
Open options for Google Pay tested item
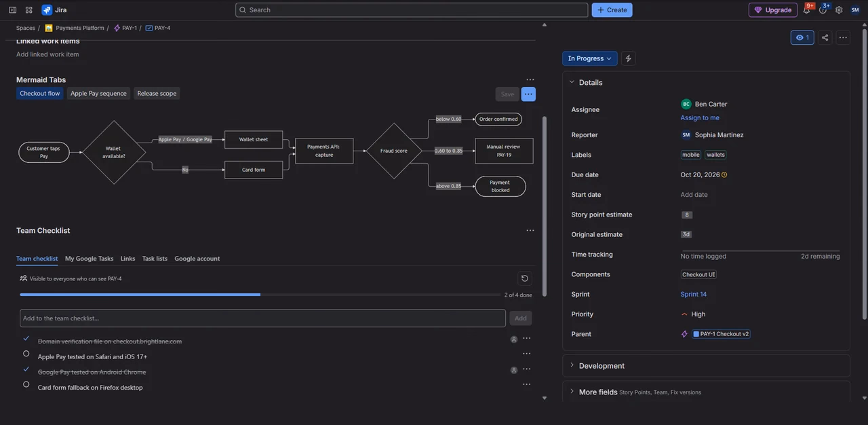pos(526,369)
